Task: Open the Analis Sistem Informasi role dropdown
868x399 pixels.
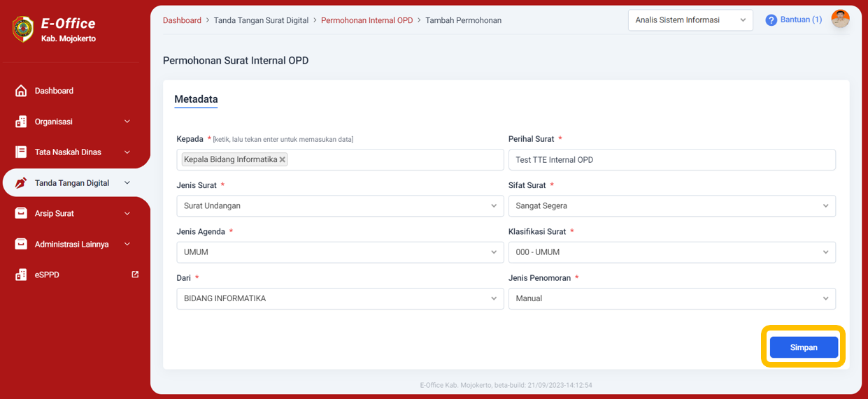Action: [x=690, y=20]
